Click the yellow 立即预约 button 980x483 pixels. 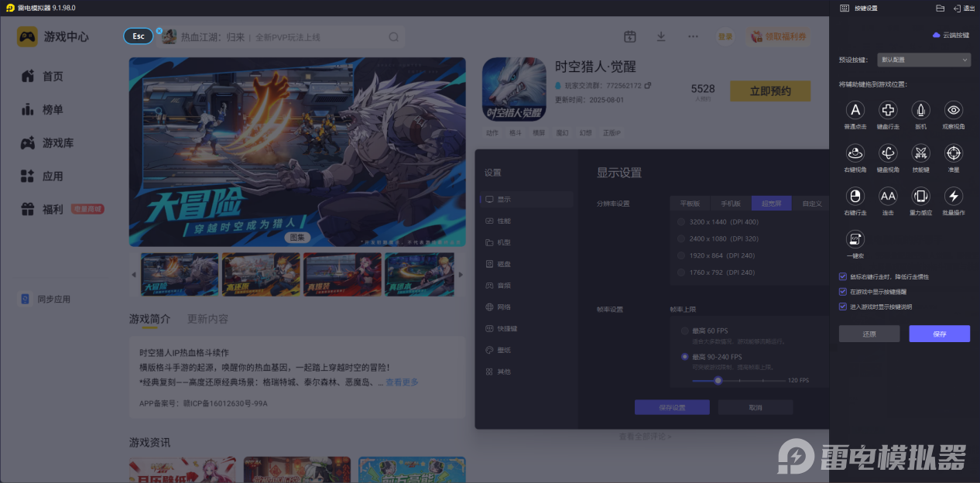click(770, 91)
